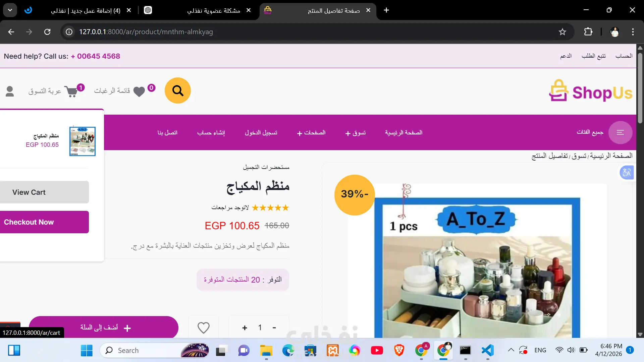Increase product quantity with plus
This screenshot has height=362, width=644.
(x=245, y=328)
